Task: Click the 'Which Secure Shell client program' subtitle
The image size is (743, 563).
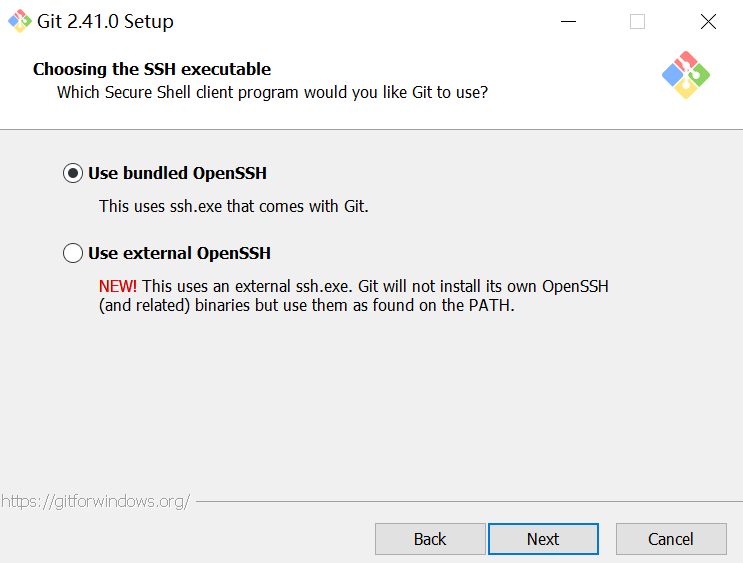Action: (x=272, y=92)
